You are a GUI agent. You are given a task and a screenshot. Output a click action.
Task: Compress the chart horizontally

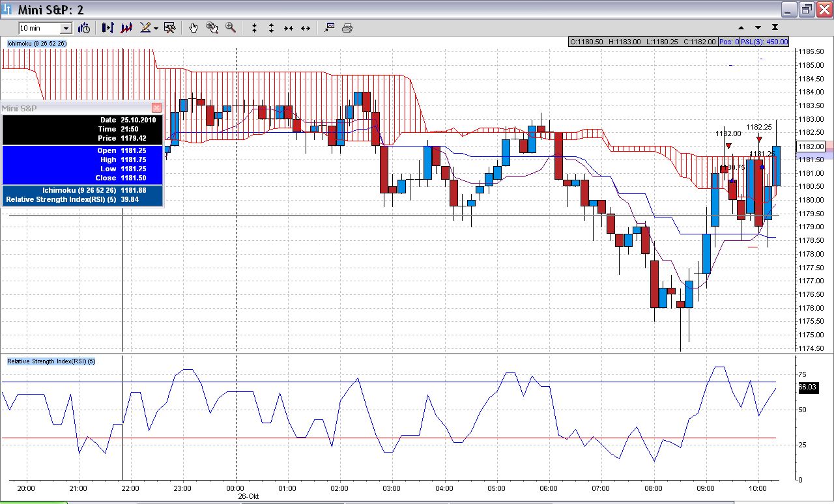(x=288, y=28)
